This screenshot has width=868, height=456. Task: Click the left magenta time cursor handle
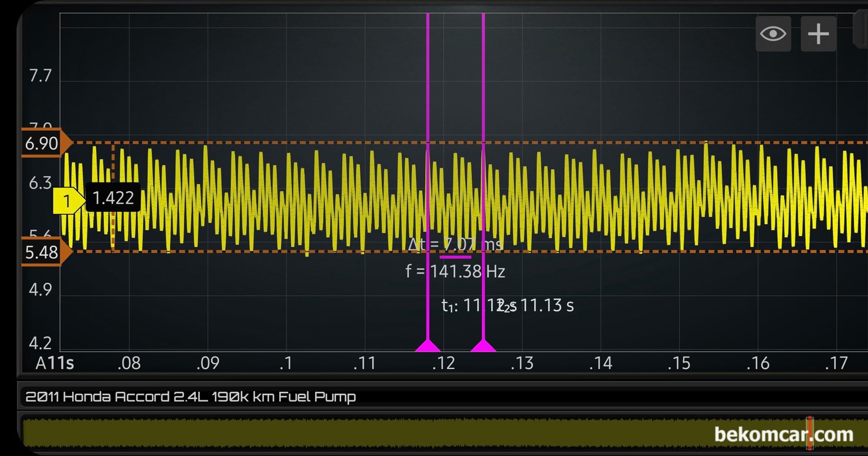coord(428,346)
